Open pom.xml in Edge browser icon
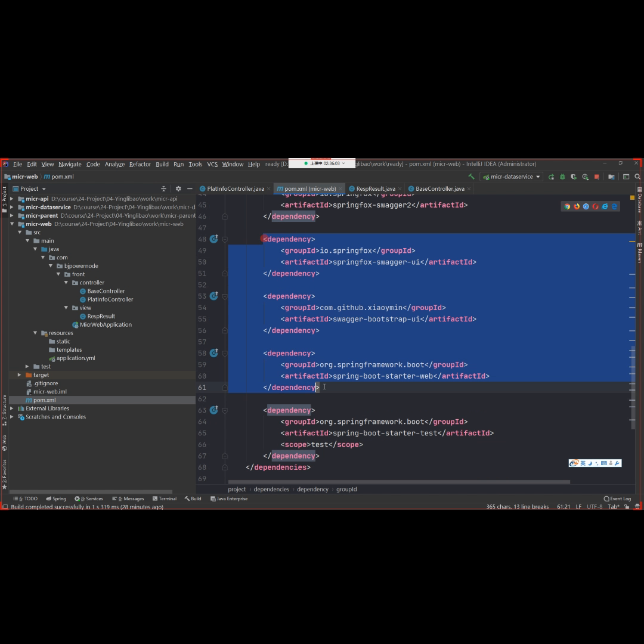The height and width of the screenshot is (644, 644). tap(614, 206)
